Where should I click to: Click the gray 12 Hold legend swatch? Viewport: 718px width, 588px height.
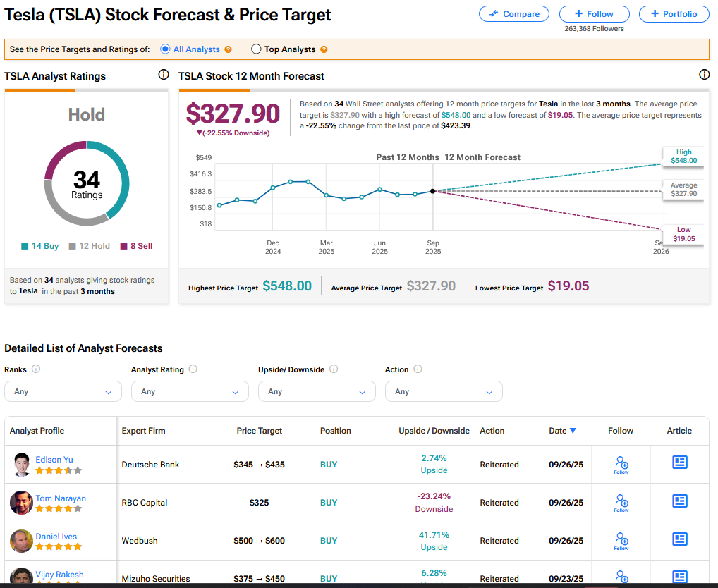72,246
